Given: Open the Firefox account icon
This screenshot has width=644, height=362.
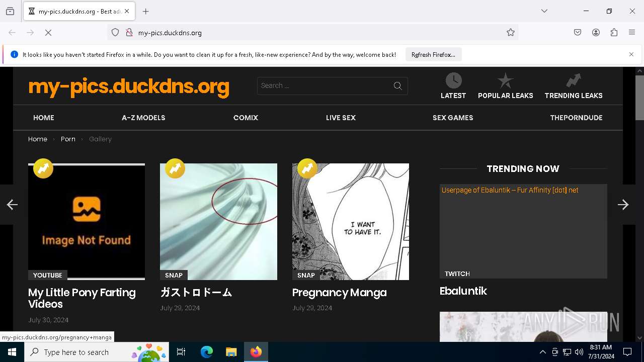Looking at the screenshot, I should [x=596, y=33].
